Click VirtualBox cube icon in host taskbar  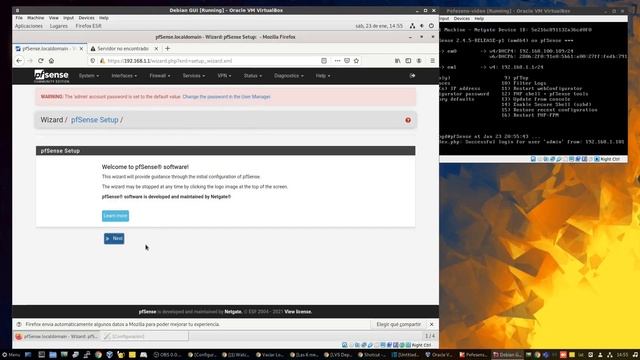109,355
